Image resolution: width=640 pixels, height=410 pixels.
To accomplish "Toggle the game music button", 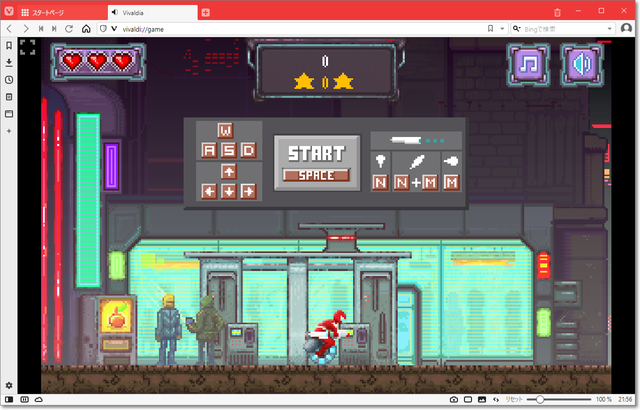I will 528,66.
